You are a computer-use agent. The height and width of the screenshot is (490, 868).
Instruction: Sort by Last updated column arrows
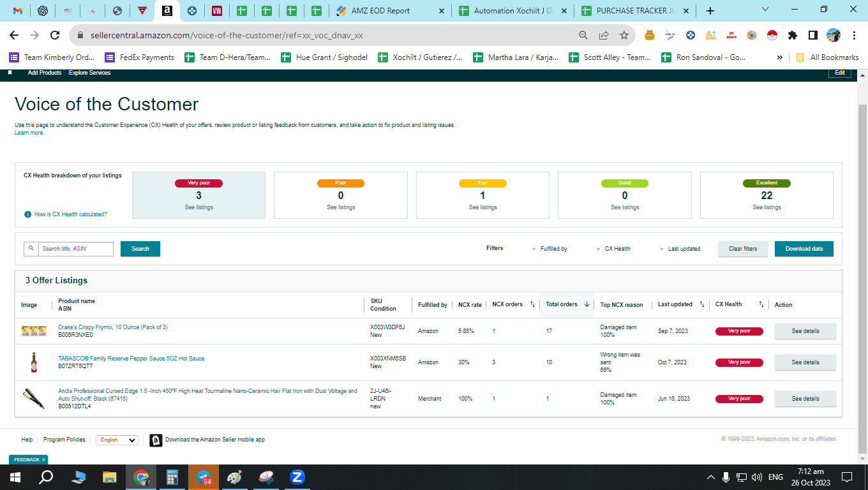pyautogui.click(x=702, y=304)
